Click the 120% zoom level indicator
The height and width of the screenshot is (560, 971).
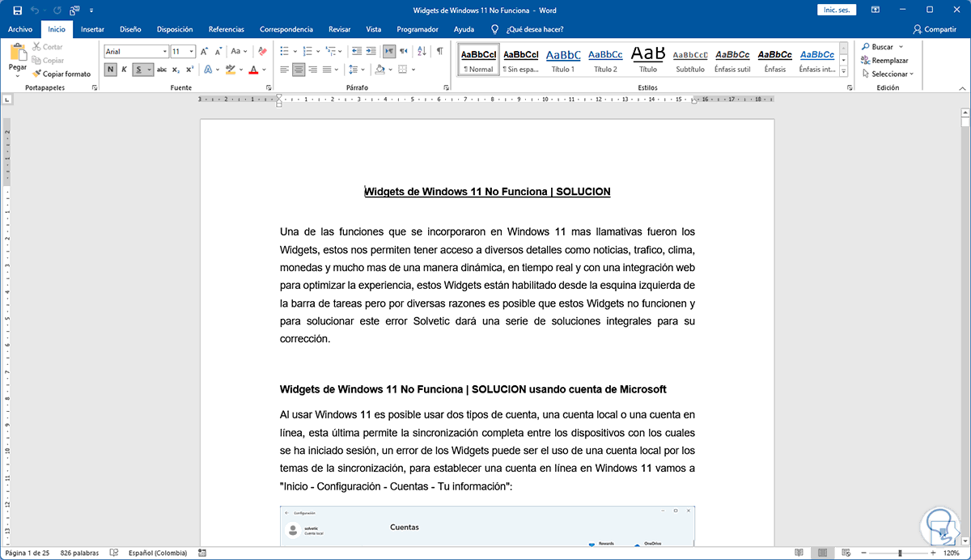[951, 553]
